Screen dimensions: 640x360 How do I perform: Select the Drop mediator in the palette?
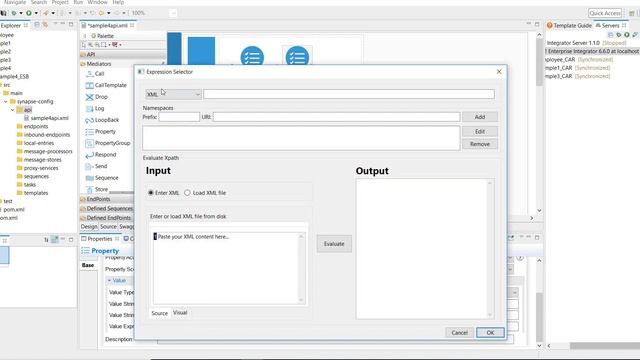pyautogui.click(x=97, y=97)
